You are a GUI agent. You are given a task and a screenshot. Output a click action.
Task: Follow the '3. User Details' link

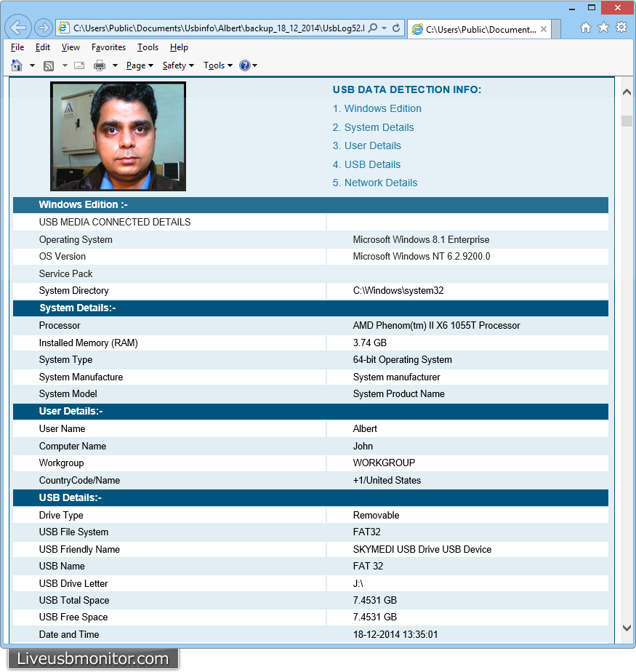pos(366,145)
